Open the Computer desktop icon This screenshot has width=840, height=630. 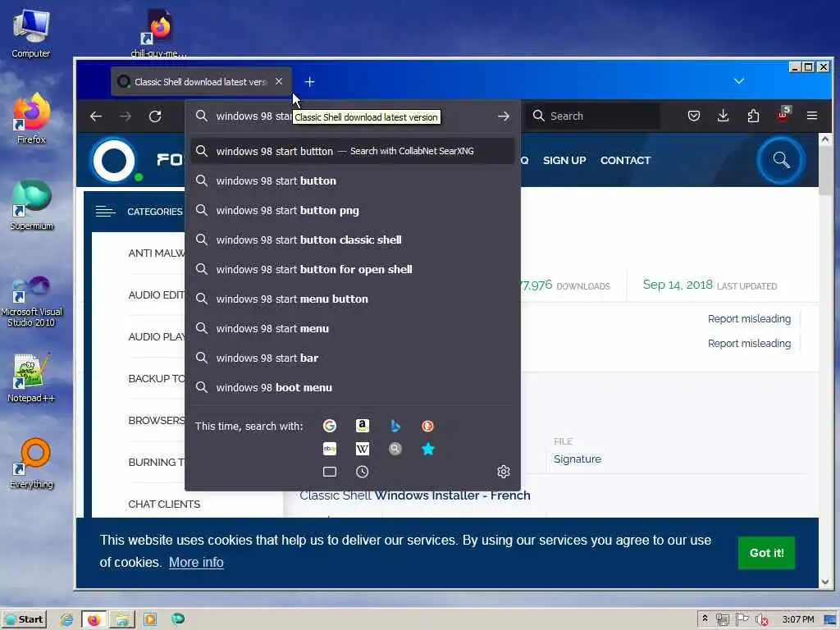(30, 33)
